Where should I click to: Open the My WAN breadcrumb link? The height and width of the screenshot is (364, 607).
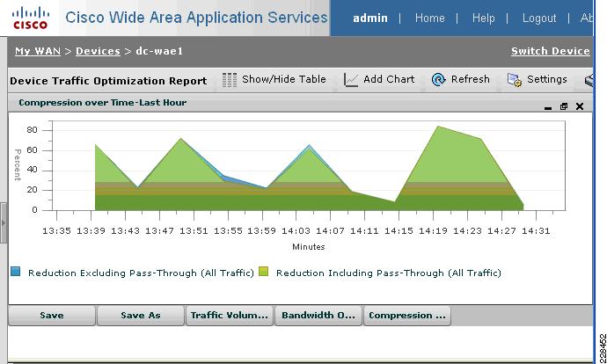pyautogui.click(x=38, y=51)
